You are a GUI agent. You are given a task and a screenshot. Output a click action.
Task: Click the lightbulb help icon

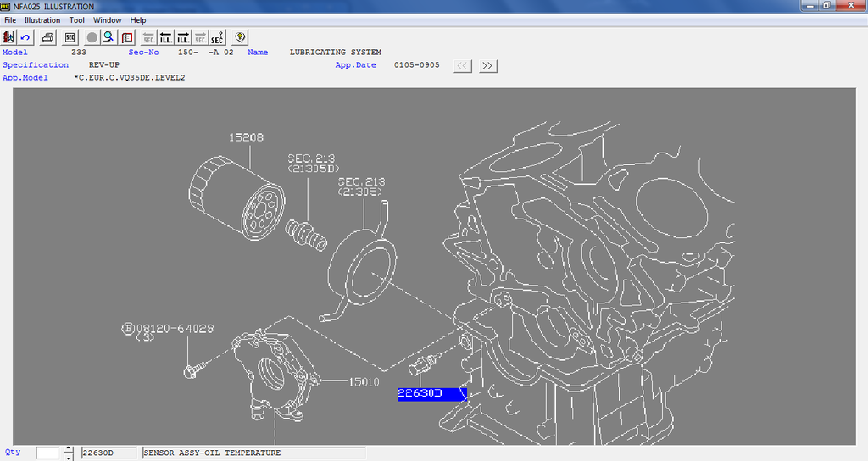click(x=240, y=37)
